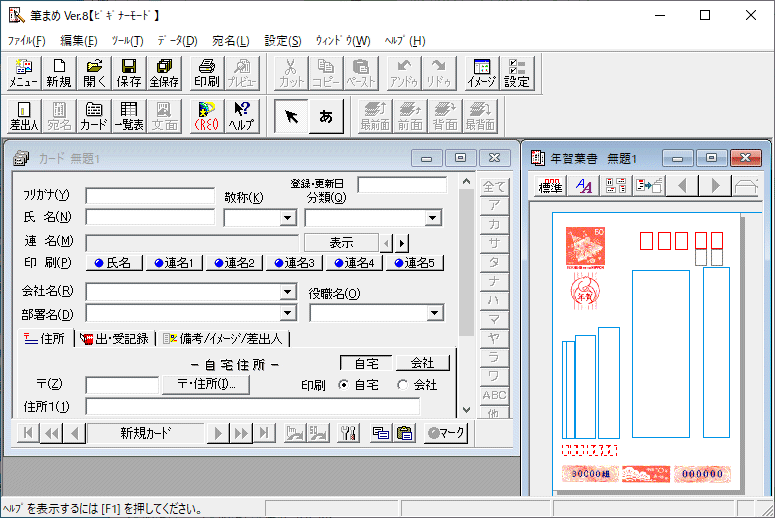Open the 設定 settings icon
775x518 pixels.
[x=516, y=73]
